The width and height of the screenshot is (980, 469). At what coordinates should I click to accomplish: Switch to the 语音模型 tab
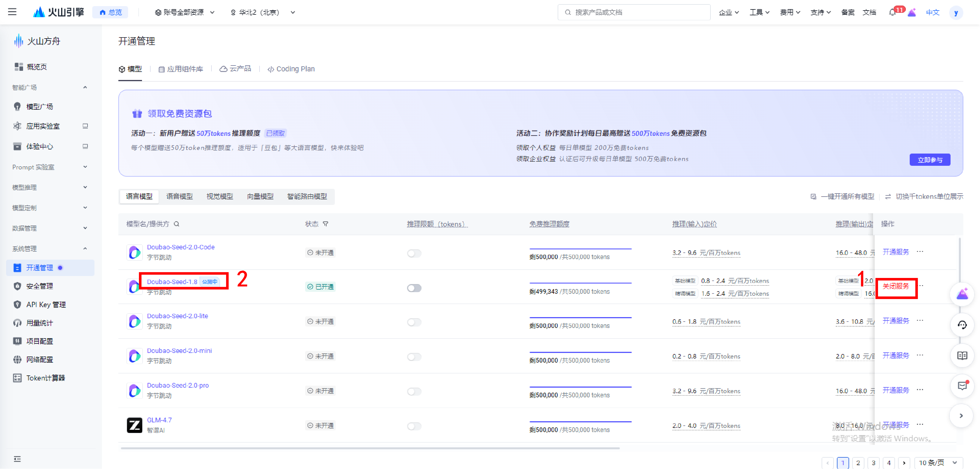[x=179, y=197]
